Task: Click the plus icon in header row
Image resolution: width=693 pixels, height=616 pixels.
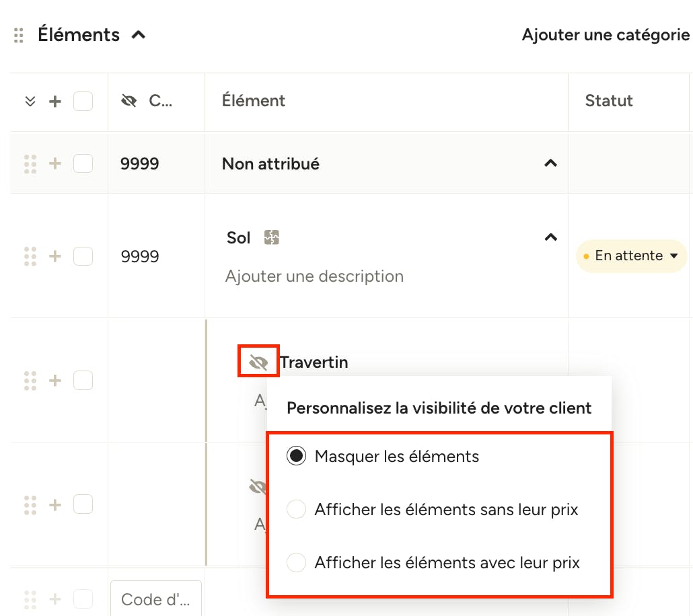Action: pyautogui.click(x=54, y=101)
